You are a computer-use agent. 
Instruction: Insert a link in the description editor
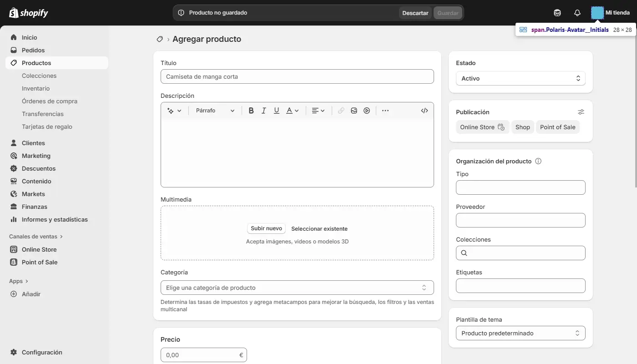(x=341, y=110)
